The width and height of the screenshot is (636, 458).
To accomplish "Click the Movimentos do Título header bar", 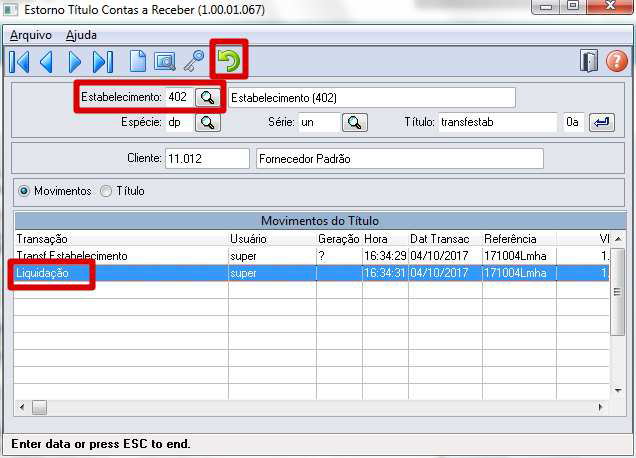I will (x=320, y=221).
